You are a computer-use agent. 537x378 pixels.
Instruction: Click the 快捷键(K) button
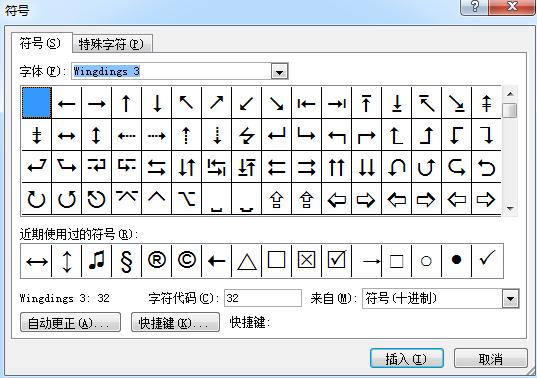click(x=175, y=323)
